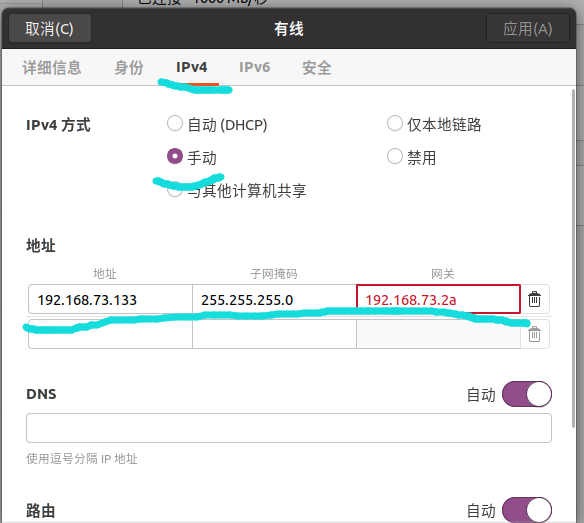Choose 仅本地链路 link-local only option
584x523 pixels.
click(x=395, y=123)
